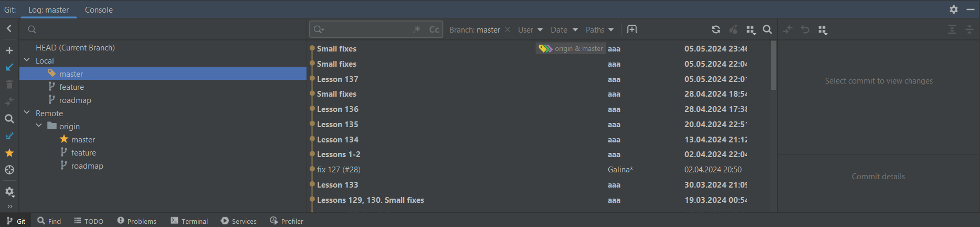The height and width of the screenshot is (227, 980).
Task: Open the Go to hash/branch/tag search icon
Action: 767,29
